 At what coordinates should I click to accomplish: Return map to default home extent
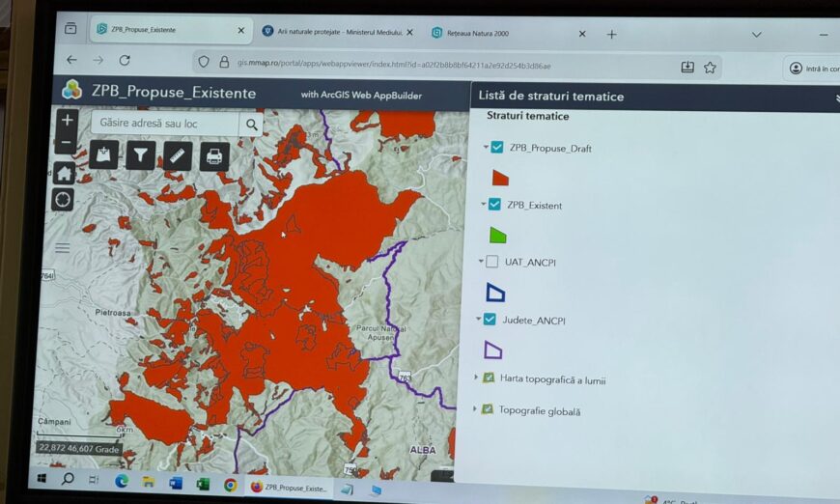pos(65,174)
